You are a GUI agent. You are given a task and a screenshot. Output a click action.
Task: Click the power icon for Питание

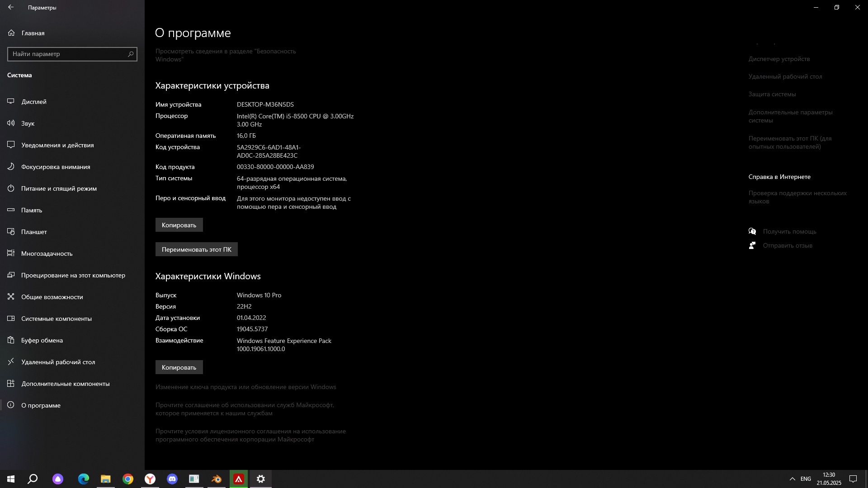click(11, 188)
